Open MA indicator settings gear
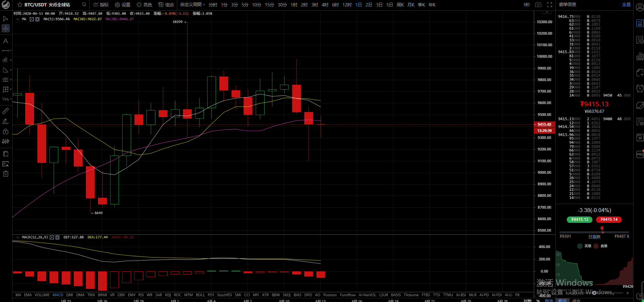 coord(32,19)
